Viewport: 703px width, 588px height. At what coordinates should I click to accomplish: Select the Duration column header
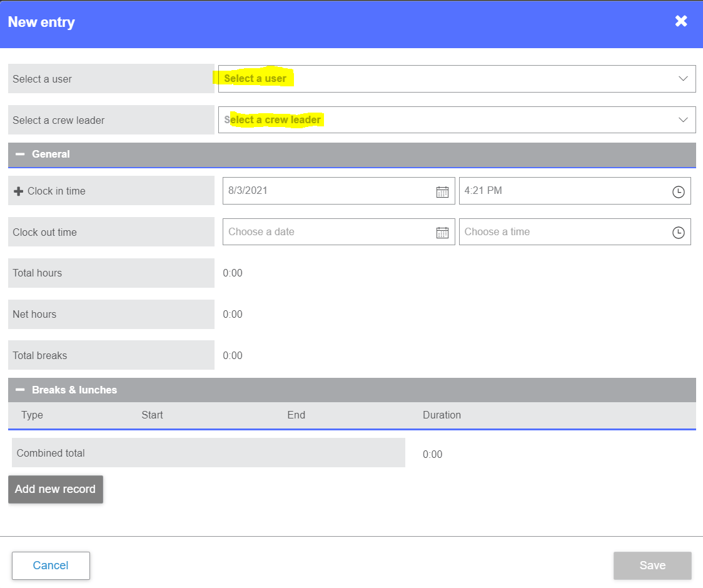pos(442,415)
